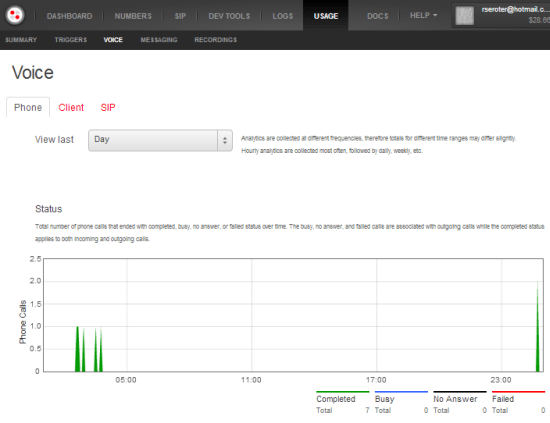Open the Docs link in the top nav

378,16
